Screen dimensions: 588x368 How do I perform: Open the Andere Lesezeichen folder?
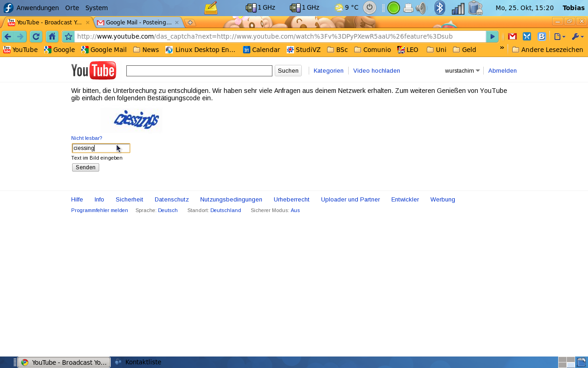point(548,50)
